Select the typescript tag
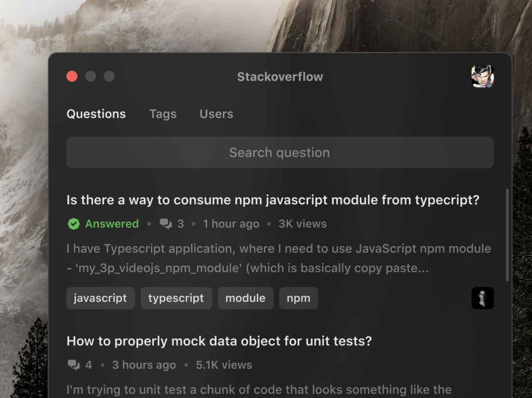Viewport: 532px width, 398px height. (x=176, y=298)
